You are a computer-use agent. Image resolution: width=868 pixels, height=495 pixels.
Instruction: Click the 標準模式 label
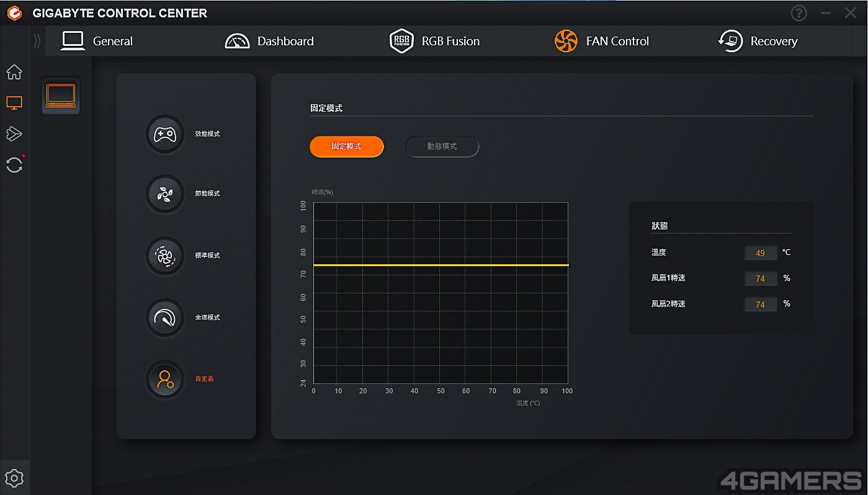(x=207, y=256)
